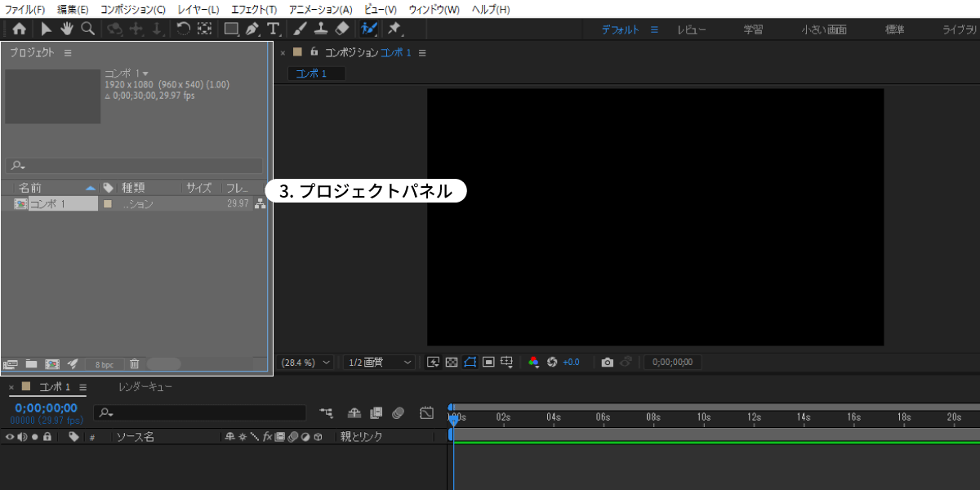Enable frame blending for timeline layers

click(376, 413)
